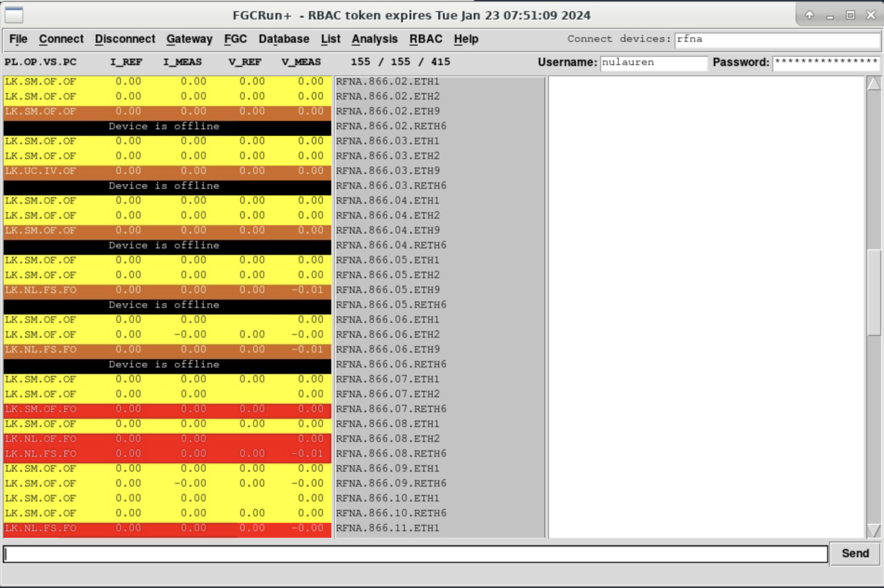
Task: Click the shade window arrow icon
Action: [810, 15]
